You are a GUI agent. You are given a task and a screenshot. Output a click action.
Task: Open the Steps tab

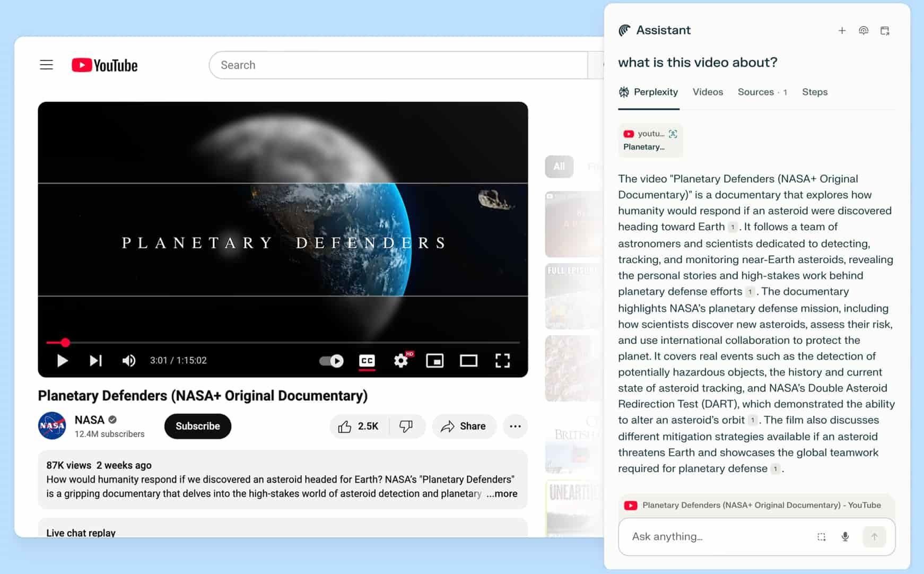814,92
